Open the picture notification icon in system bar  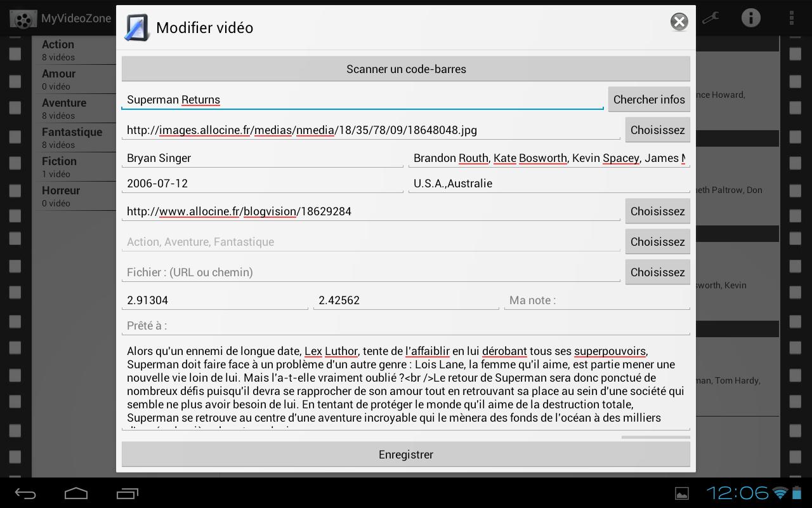(681, 493)
